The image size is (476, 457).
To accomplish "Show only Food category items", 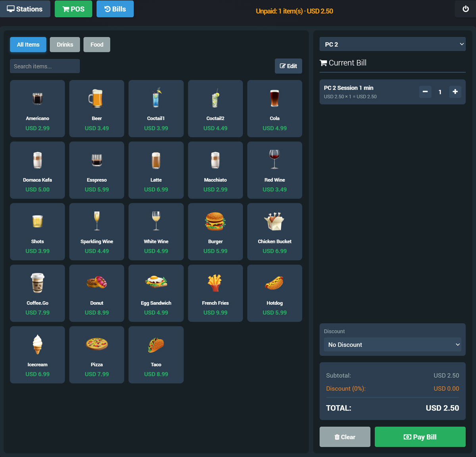I will tap(97, 44).
